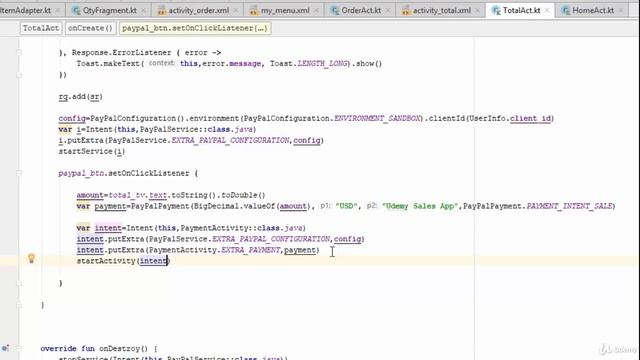Image resolution: width=640 pixels, height=360 pixels.
Task: Close the QtyFragment.kt tab
Action: pos(144,11)
